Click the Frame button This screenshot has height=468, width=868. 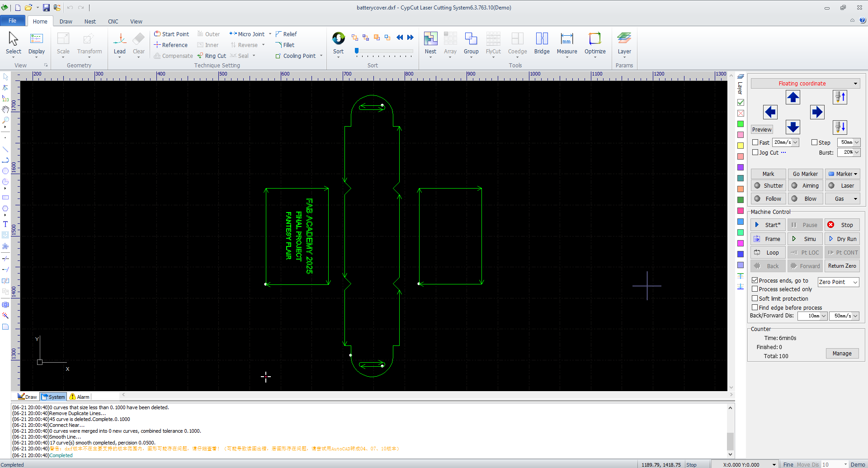click(x=768, y=239)
